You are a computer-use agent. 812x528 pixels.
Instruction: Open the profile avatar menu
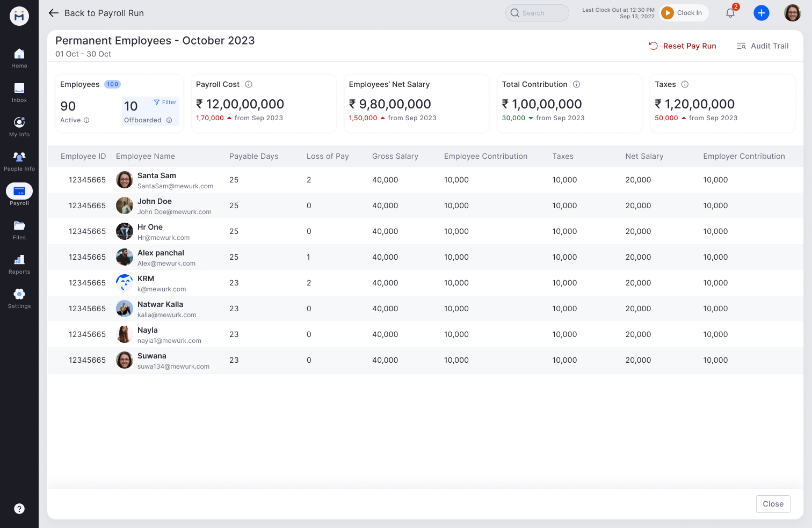point(792,12)
